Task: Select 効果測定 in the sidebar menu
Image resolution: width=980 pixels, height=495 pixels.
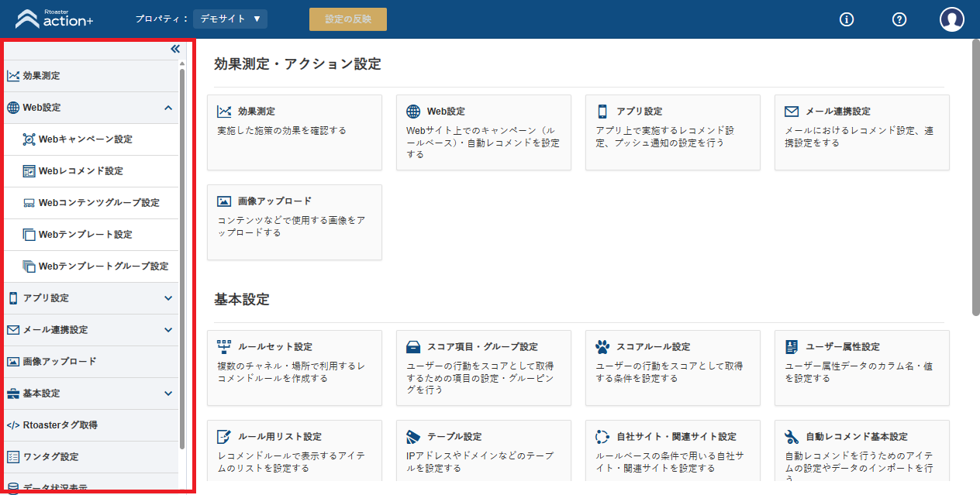Action: (x=91, y=76)
